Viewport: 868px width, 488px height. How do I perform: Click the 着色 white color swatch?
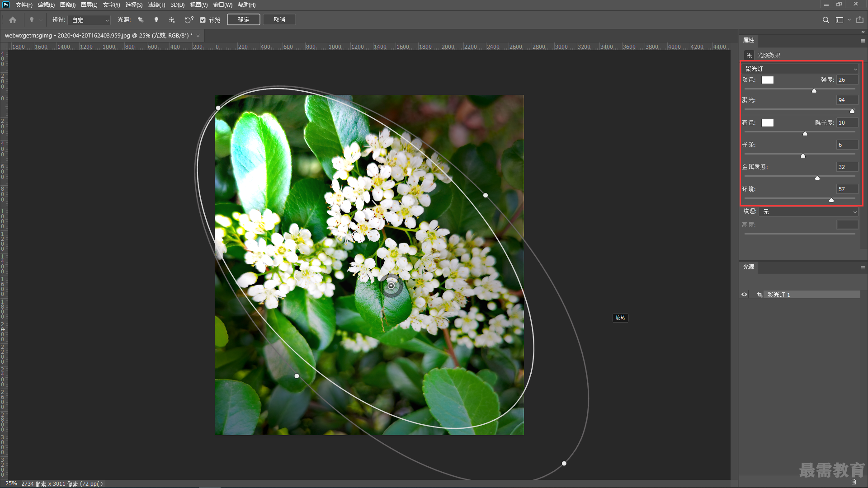pos(768,123)
